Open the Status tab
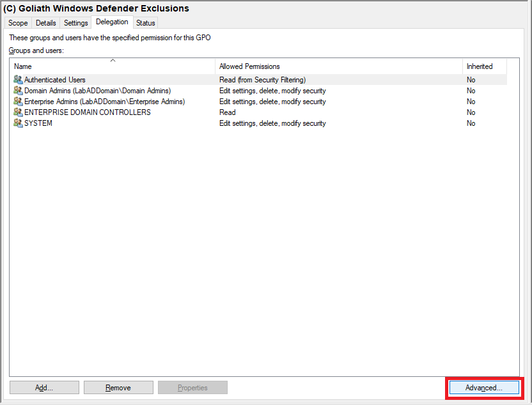 [146, 23]
